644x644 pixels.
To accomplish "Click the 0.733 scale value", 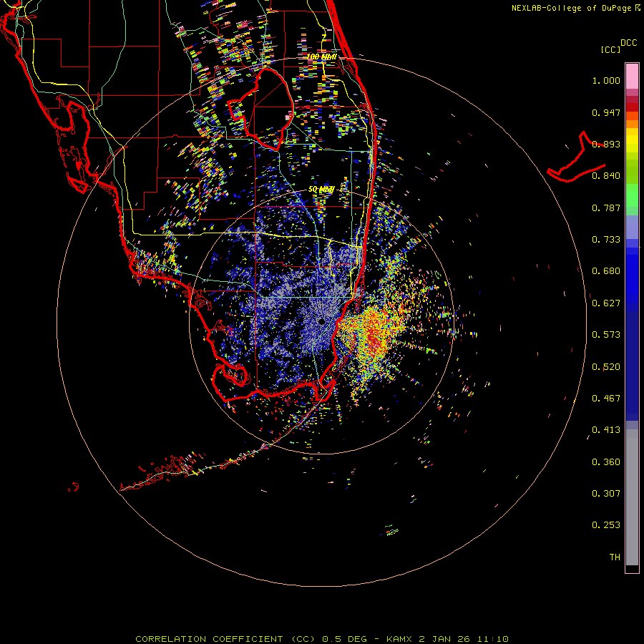I will [x=606, y=240].
